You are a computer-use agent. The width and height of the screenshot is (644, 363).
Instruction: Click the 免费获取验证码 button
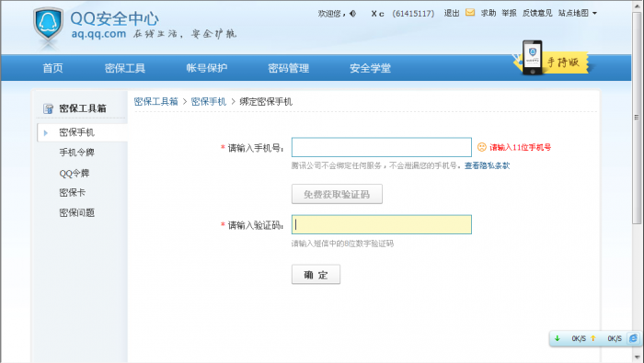337,194
